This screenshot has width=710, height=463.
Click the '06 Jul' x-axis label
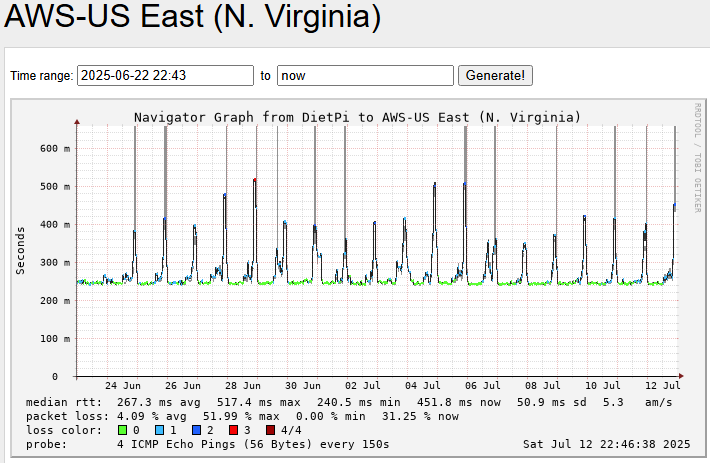483,386
